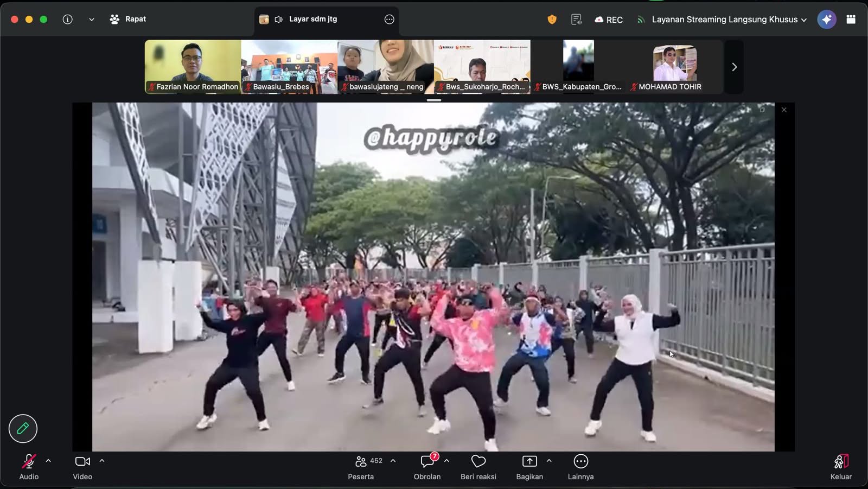Viewport: 868px width, 489px height.
Task: Open the Peserta participants panel
Action: click(361, 467)
